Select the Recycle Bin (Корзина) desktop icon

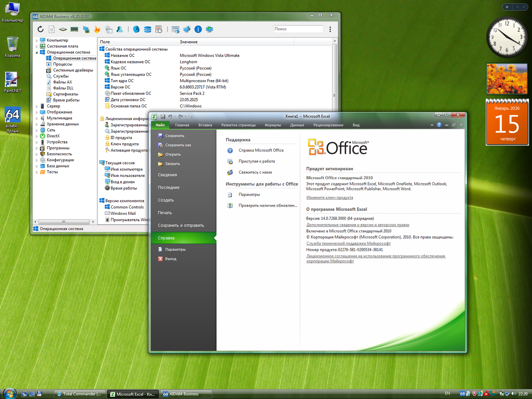point(13,47)
